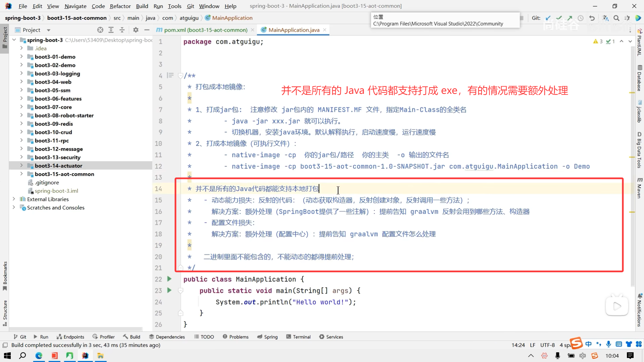Image resolution: width=644 pixels, height=362 pixels.
Task: Open Search Everywhere magnifier icon
Action: [x=616, y=18]
